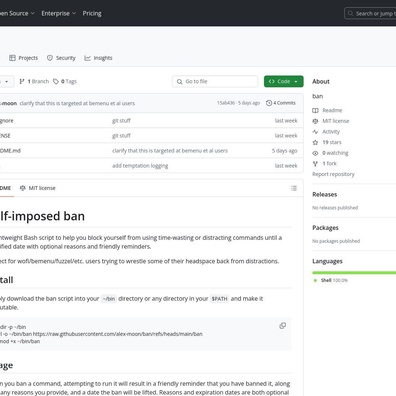
Task: Open the latest commit message 'clarify that this is targeted'
Action: click(x=77, y=103)
